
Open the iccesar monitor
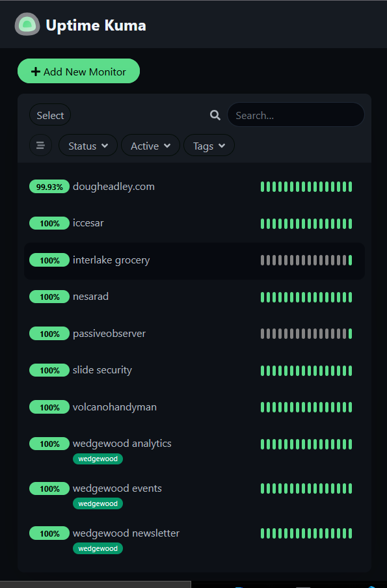194,224
